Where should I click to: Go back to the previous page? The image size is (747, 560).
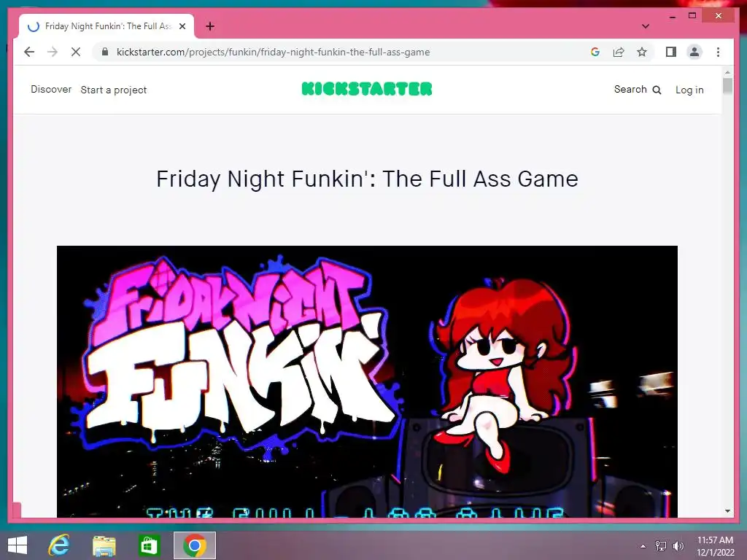point(29,52)
